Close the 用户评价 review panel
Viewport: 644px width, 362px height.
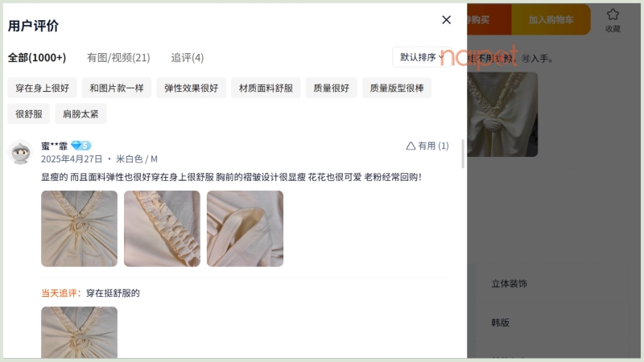tap(447, 20)
